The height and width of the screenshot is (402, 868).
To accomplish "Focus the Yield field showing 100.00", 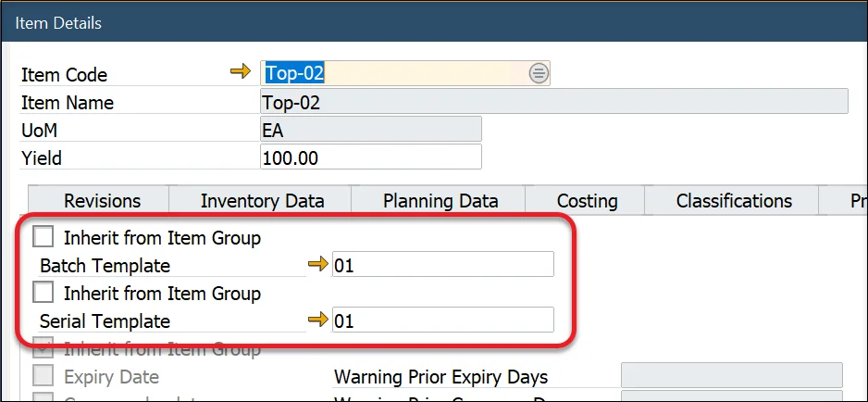I will point(370,157).
